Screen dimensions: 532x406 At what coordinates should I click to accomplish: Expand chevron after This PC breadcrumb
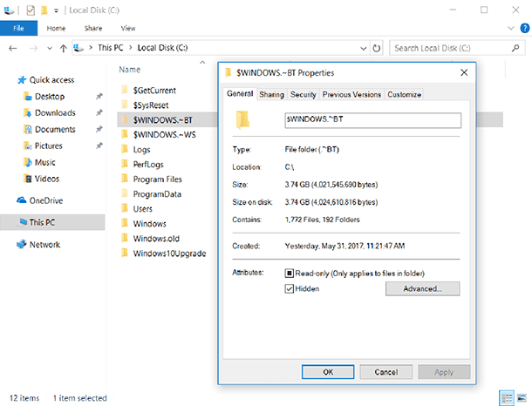[x=131, y=48]
